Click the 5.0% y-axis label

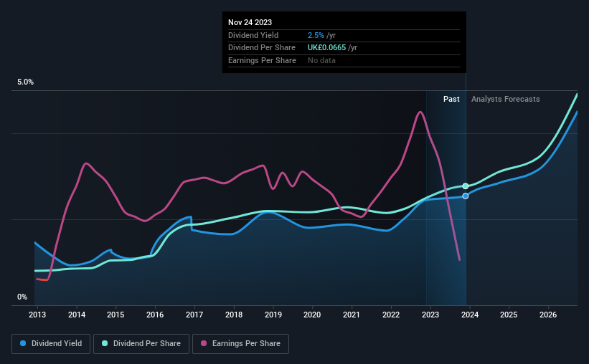pos(25,82)
